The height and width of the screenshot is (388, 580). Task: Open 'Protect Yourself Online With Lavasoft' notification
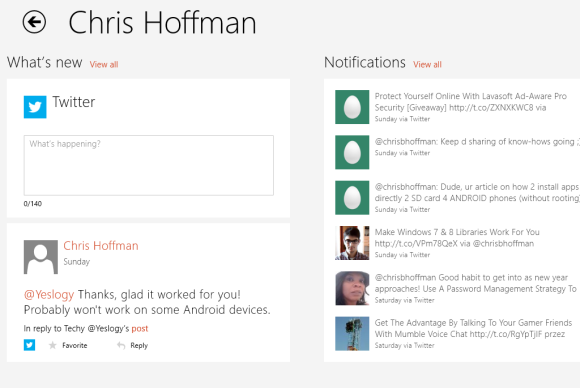(x=458, y=107)
